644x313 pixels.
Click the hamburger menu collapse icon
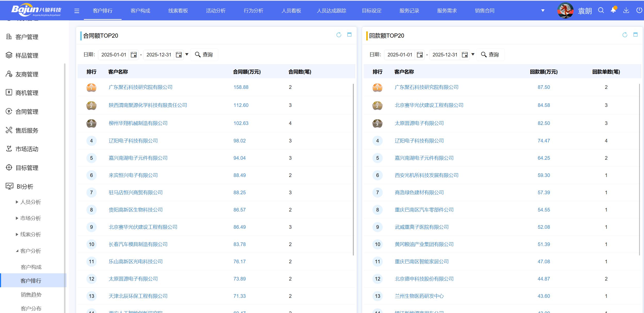coord(77,11)
